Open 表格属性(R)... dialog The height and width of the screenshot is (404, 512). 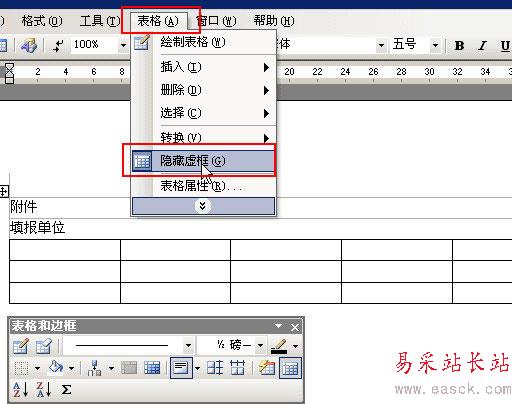[x=204, y=186]
